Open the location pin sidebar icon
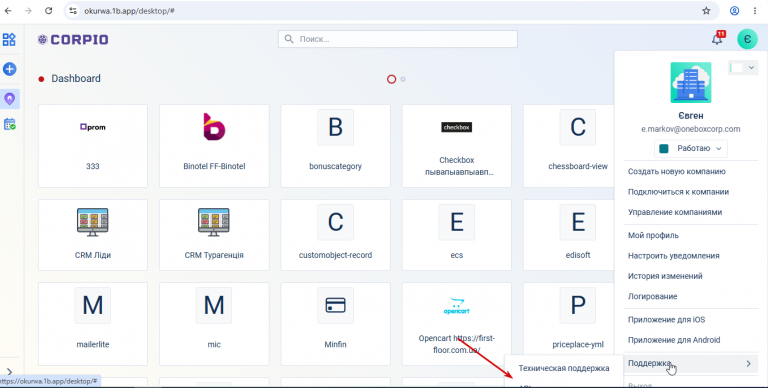Image resolution: width=768 pixels, height=388 pixels. click(x=9, y=99)
